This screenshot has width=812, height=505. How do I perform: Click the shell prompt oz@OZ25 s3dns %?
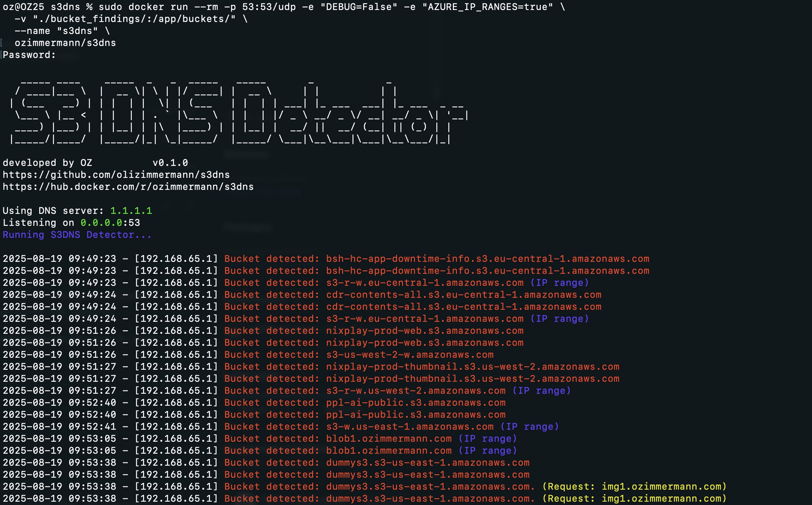pos(47,7)
